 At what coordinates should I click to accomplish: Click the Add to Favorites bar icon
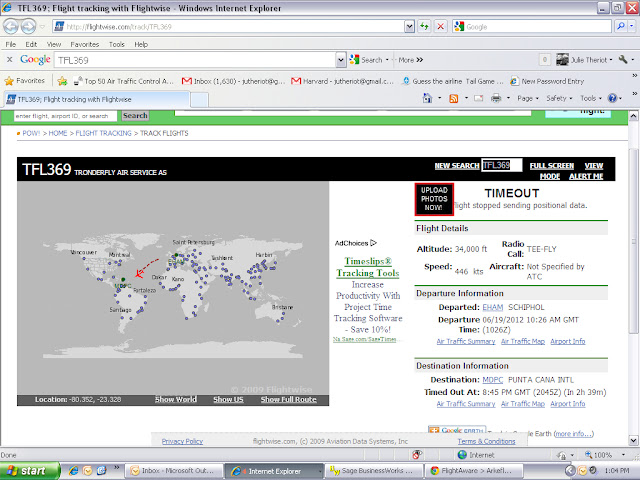(62, 81)
